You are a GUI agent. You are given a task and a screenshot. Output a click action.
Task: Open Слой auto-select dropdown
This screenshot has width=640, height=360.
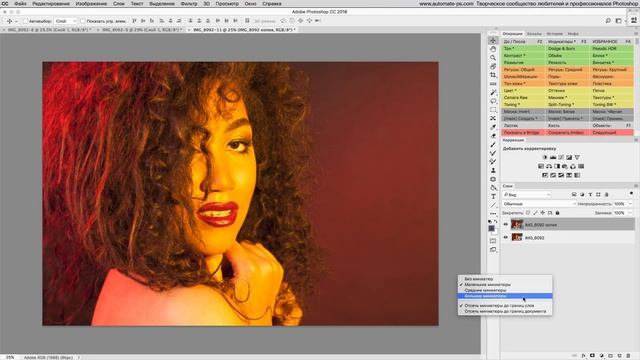coord(66,21)
